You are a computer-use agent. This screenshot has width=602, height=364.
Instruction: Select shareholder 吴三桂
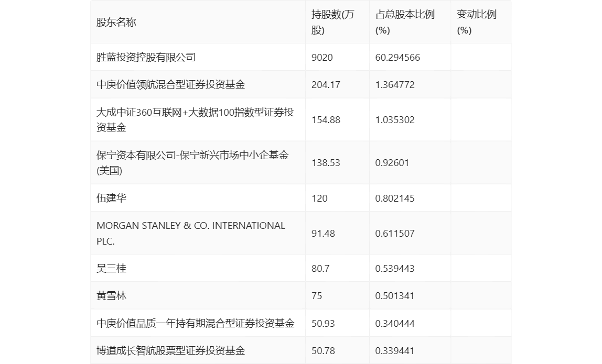111,268
